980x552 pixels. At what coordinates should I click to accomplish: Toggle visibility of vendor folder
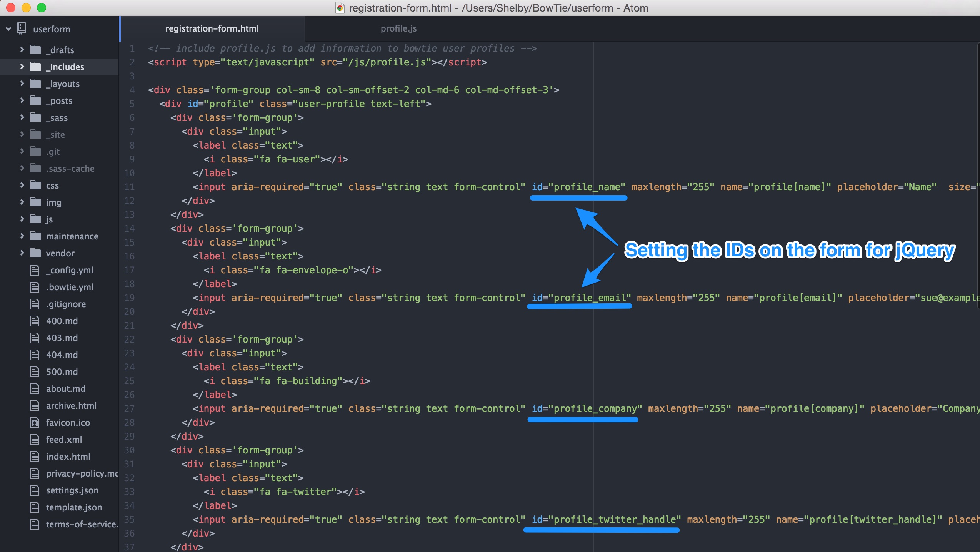point(21,253)
